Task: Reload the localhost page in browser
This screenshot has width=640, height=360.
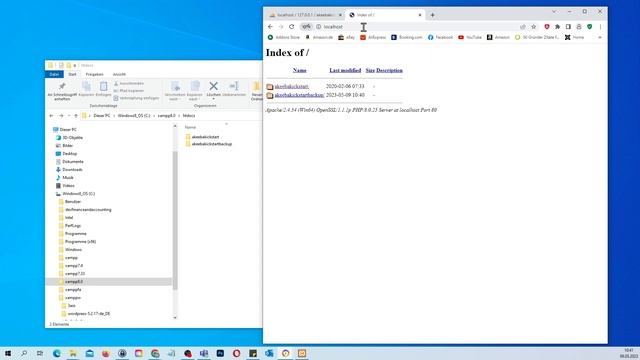Action: tap(291, 27)
